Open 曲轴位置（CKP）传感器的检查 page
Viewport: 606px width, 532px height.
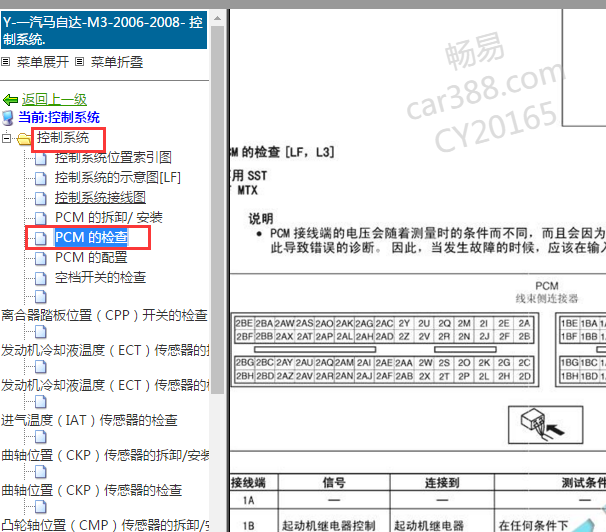tap(92, 490)
